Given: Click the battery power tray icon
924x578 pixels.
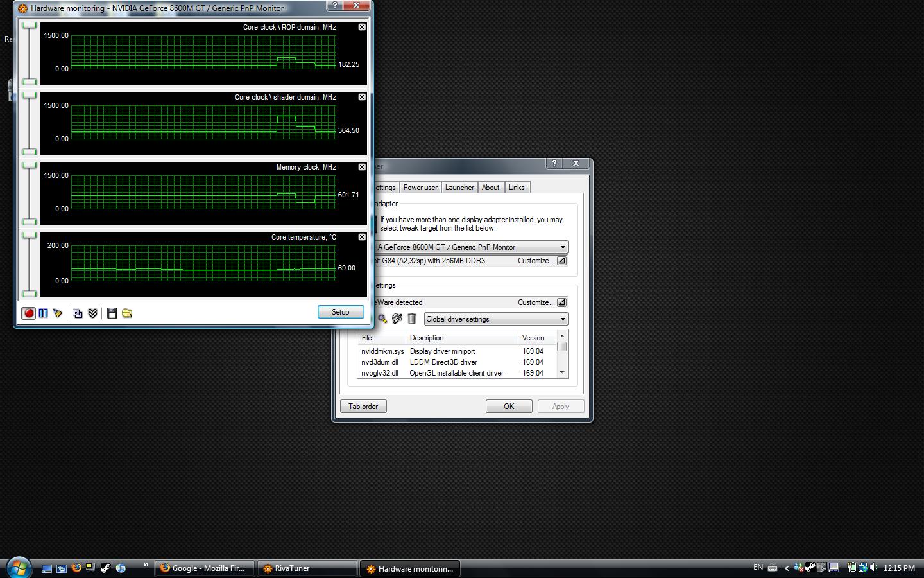Looking at the screenshot, I should pyautogui.click(x=851, y=568).
